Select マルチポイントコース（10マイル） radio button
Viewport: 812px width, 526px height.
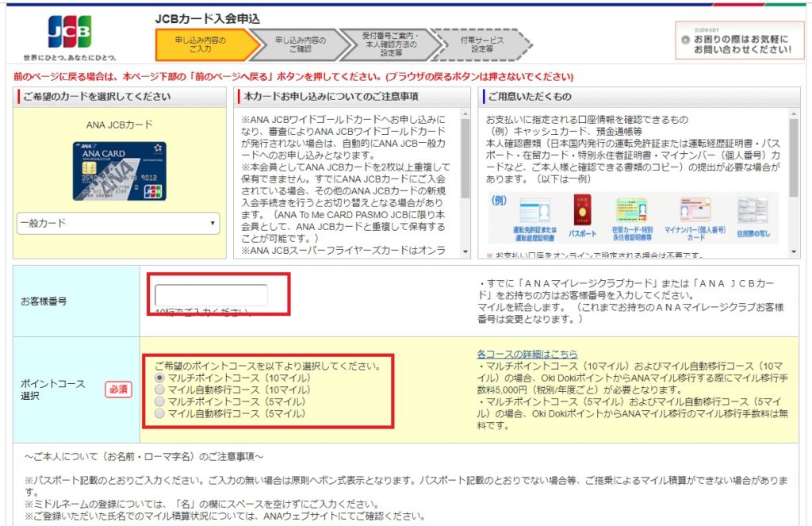159,378
